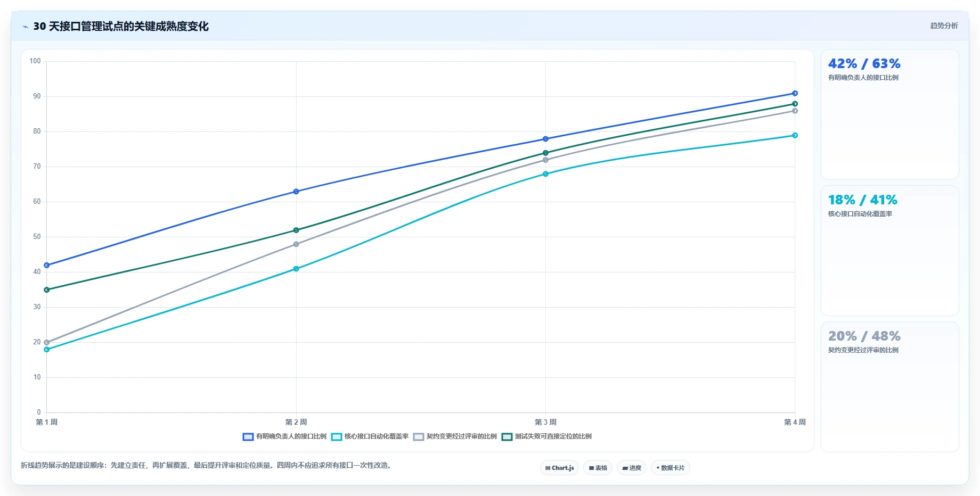The image size is (980, 496).
Task: Toggle the 核心接口自动化覆盖率 legend entry
Action: click(x=370, y=436)
